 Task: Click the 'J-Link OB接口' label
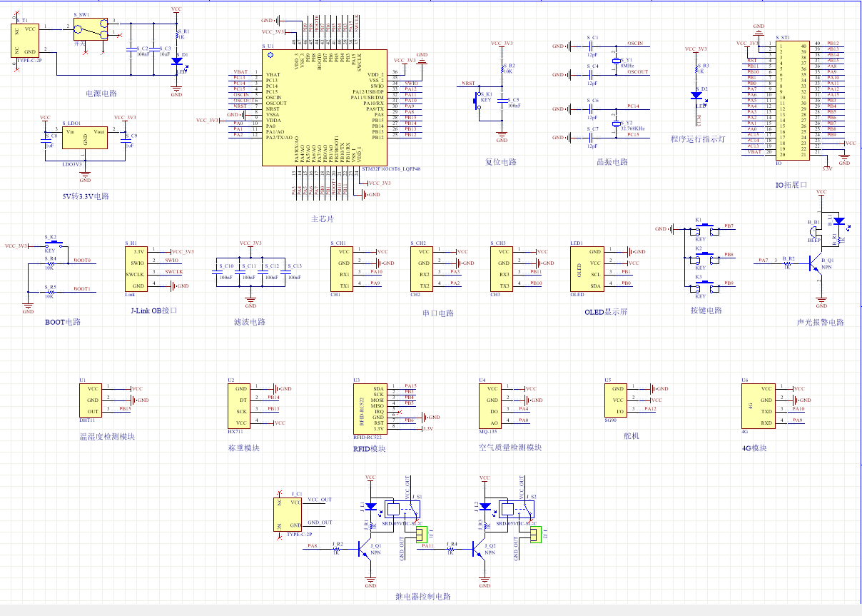pyautogui.click(x=153, y=310)
